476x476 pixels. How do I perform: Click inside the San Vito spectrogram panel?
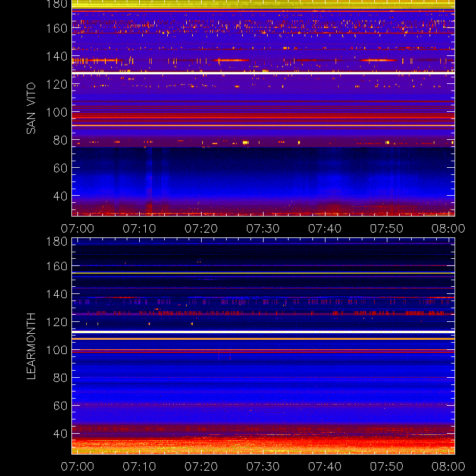[263, 108]
